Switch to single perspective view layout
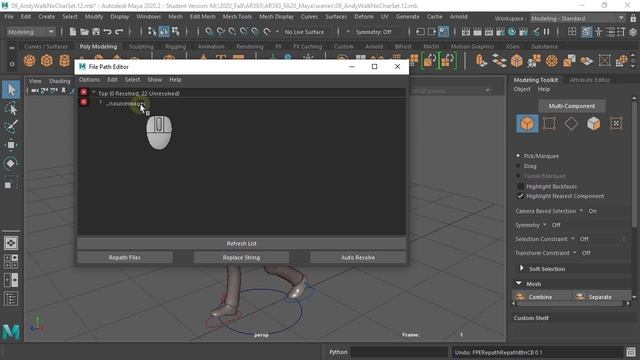 [x=11, y=243]
